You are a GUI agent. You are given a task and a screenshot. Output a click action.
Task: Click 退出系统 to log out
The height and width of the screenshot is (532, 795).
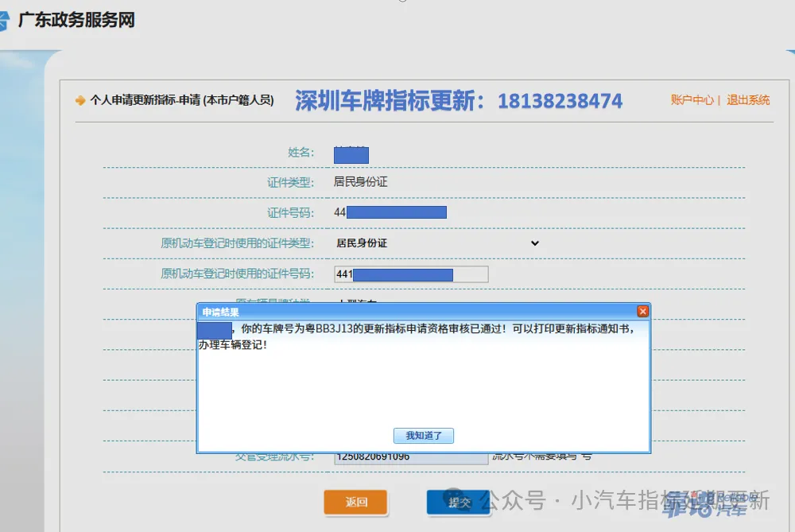(748, 100)
